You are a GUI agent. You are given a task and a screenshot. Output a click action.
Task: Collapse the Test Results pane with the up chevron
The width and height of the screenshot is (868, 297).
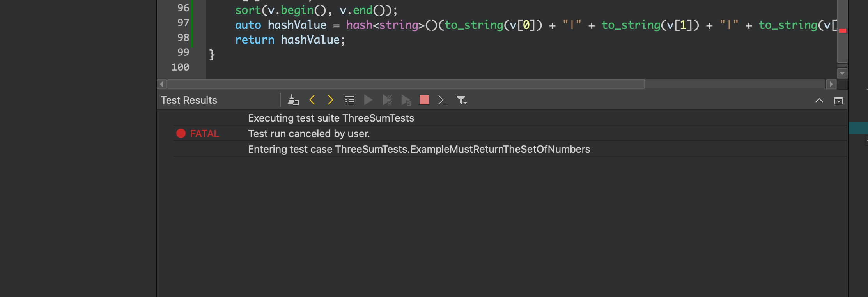[x=819, y=101]
